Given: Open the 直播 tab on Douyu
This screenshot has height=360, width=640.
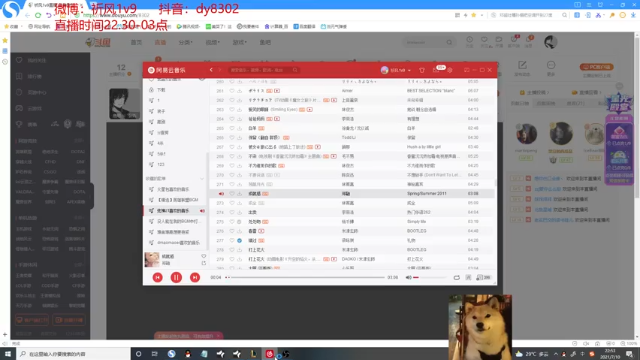Looking at the screenshot, I should pos(160,42).
